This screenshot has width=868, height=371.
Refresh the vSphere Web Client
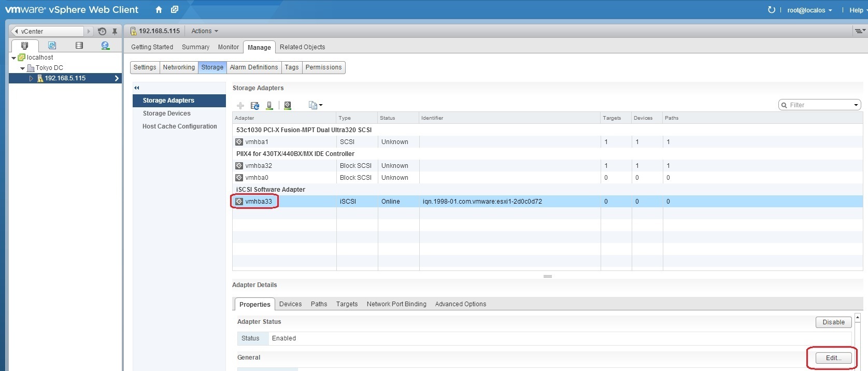coord(771,10)
